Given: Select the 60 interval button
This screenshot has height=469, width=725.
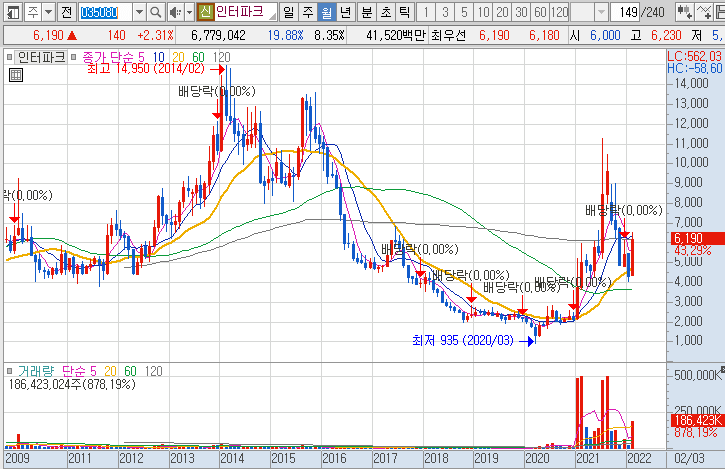Looking at the screenshot, I should point(540,12).
